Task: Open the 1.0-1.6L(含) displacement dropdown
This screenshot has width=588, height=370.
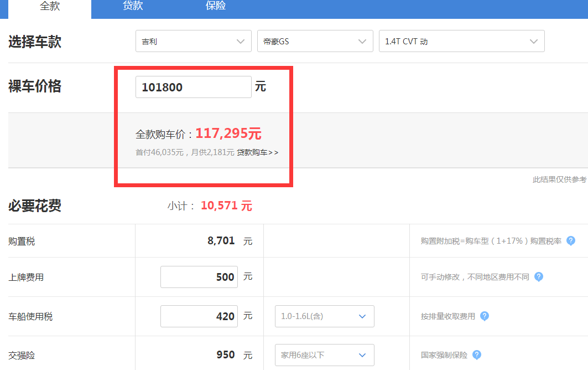Action: (324, 316)
